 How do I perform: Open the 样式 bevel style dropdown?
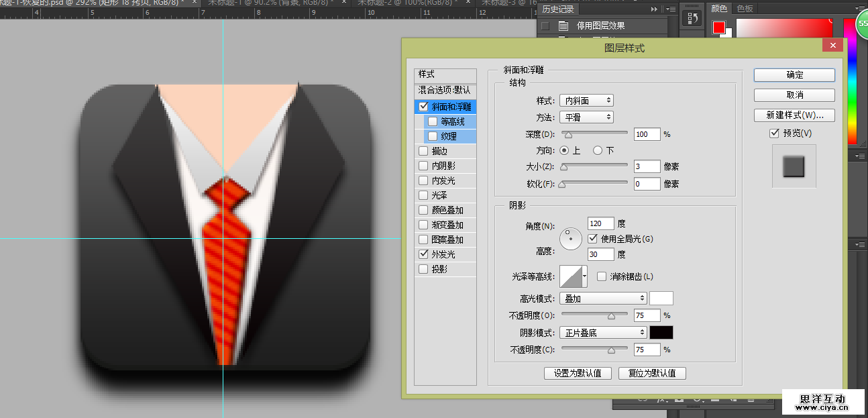pyautogui.click(x=586, y=101)
